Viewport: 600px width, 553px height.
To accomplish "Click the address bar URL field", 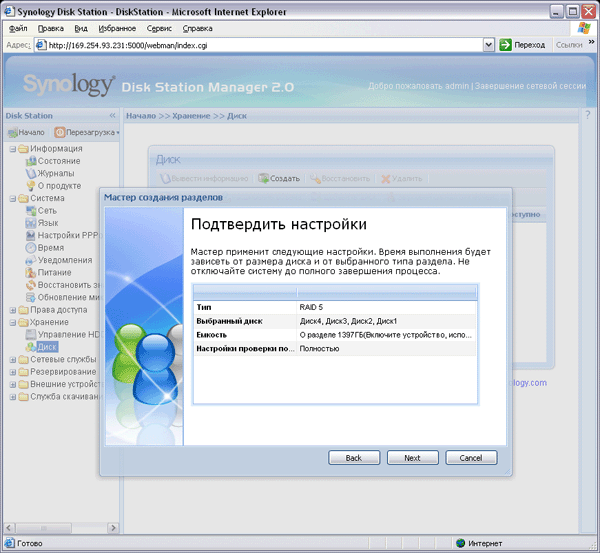I will [x=259, y=45].
